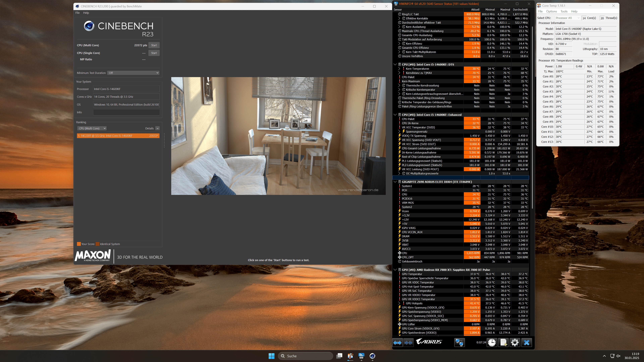The height and width of the screenshot is (362, 644).
Task: Click the HWiNFO shrink columns arrows icon
Action: click(408, 343)
